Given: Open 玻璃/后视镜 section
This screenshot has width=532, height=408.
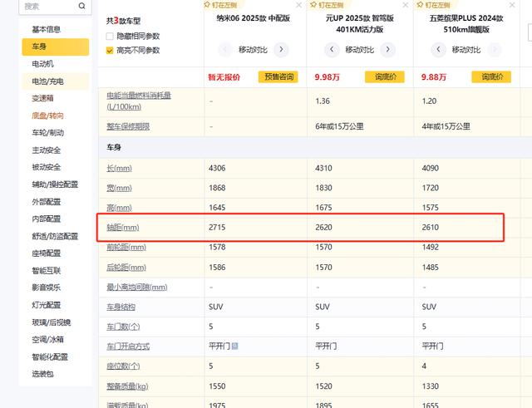Looking at the screenshot, I should click(52, 322).
